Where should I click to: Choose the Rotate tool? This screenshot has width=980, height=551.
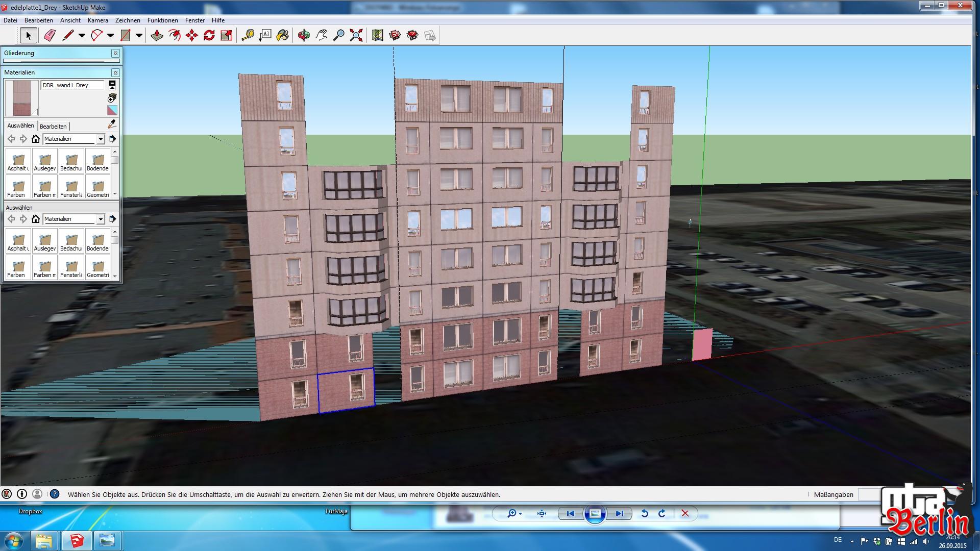pos(209,35)
